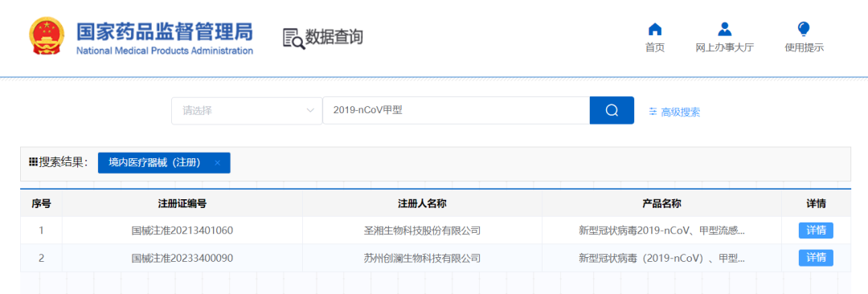This screenshot has height=294, width=868.
Task: Select registration number 国械注准20233400090
Action: (182, 258)
